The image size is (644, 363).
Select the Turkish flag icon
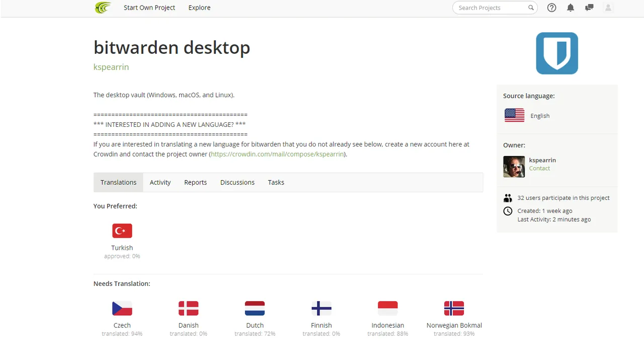(x=122, y=231)
